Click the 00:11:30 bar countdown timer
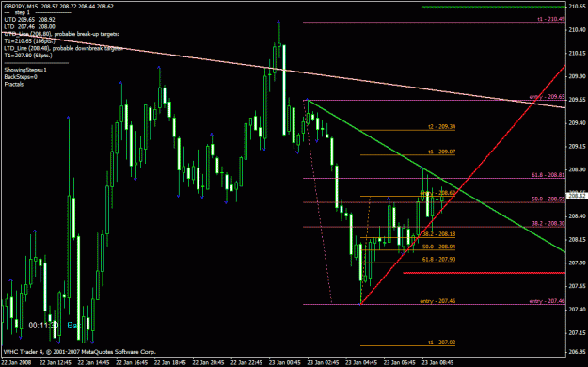Screen dimensions: 588x367 pyautogui.click(x=43, y=326)
